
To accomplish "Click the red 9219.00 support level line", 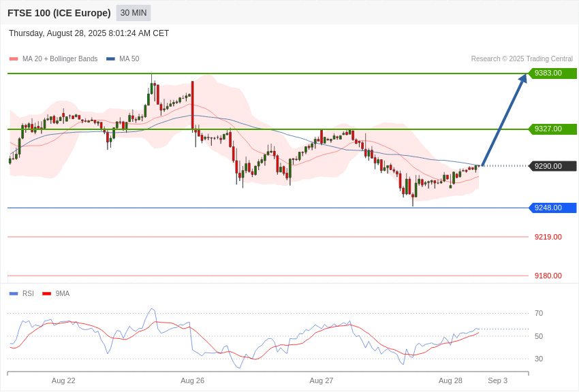I will (x=272, y=237).
